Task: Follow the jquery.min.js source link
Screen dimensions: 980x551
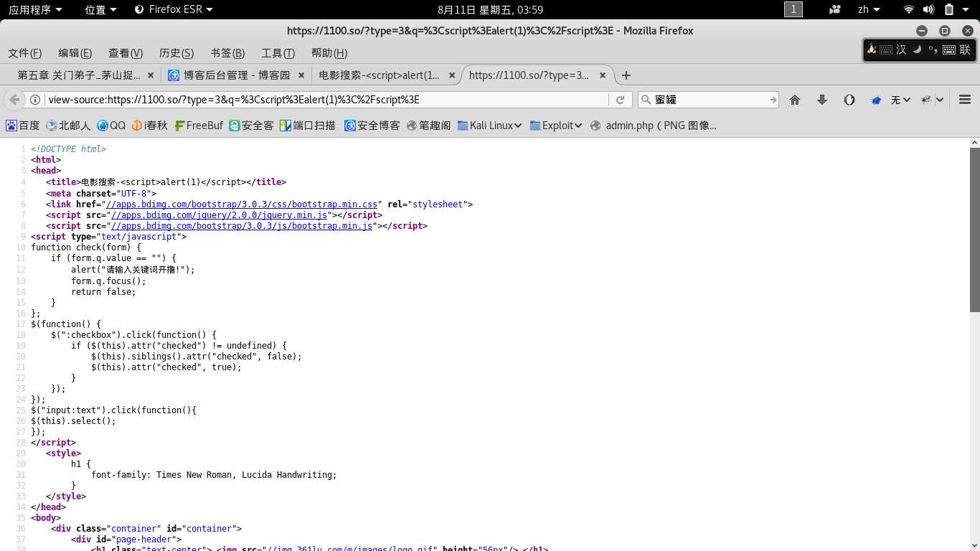Action: 219,215
